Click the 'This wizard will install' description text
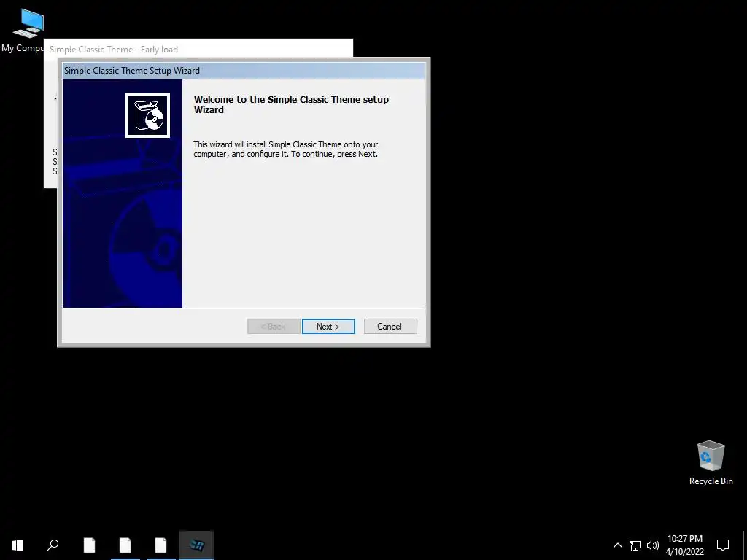 click(286, 149)
